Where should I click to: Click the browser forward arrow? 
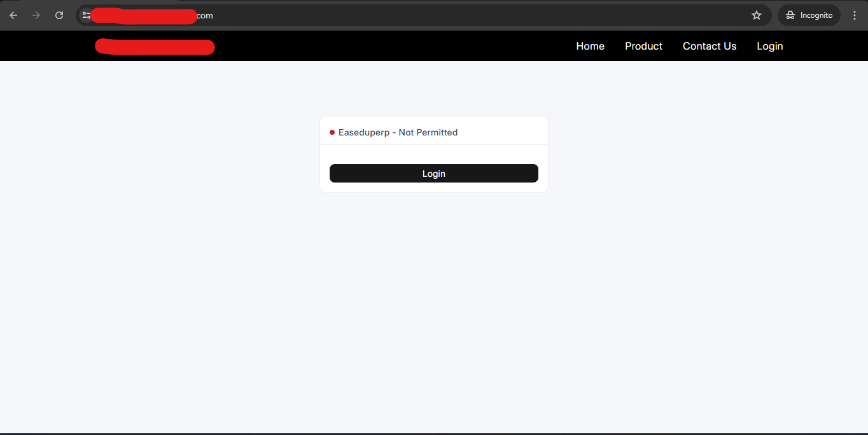pos(36,15)
